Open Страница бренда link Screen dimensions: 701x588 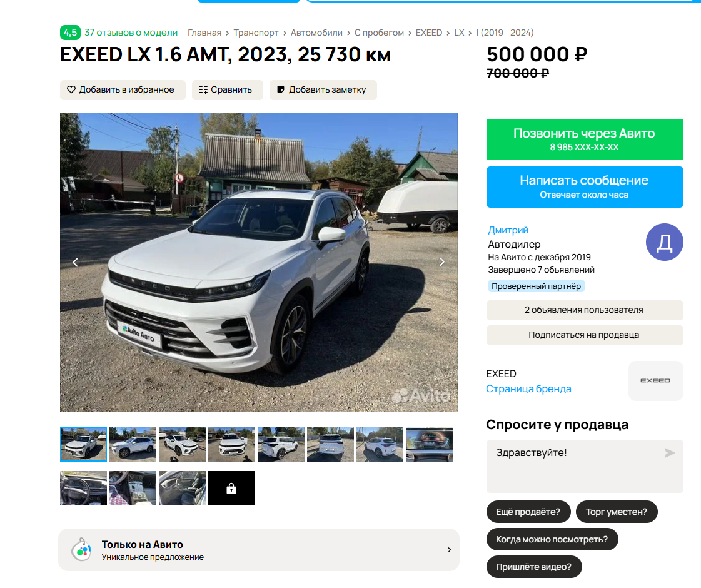[528, 388]
